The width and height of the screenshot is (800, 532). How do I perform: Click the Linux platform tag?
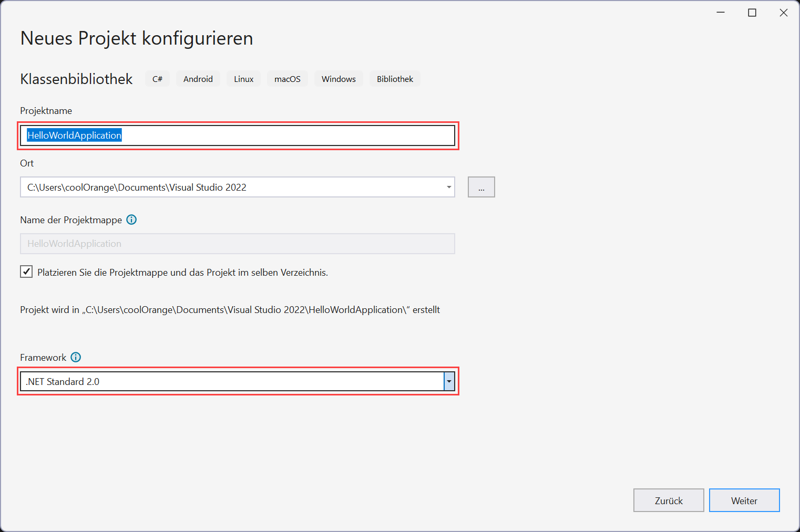coord(243,78)
